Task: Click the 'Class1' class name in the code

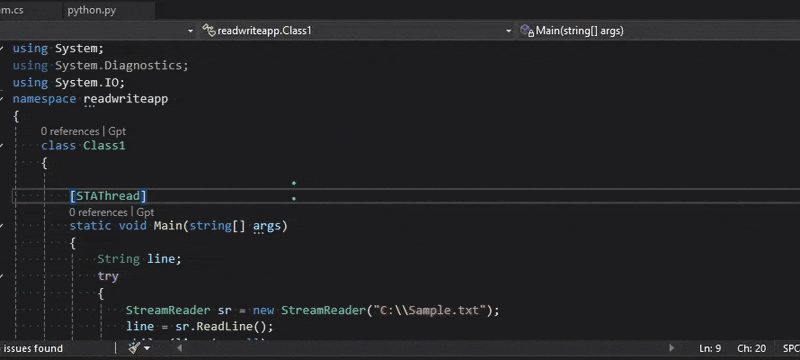Action: coord(104,146)
